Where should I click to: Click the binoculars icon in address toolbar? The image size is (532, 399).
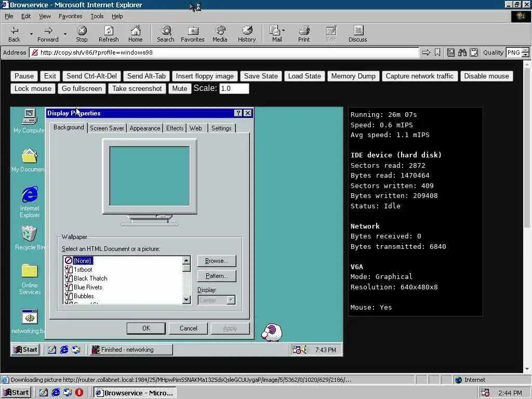coord(462,52)
